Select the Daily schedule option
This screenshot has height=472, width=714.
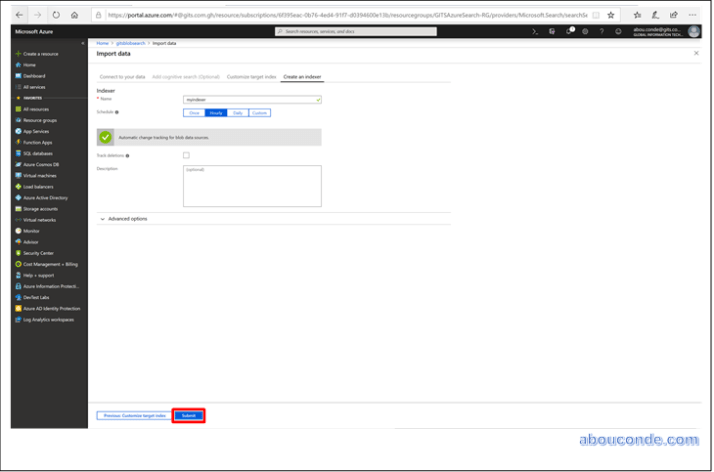238,113
